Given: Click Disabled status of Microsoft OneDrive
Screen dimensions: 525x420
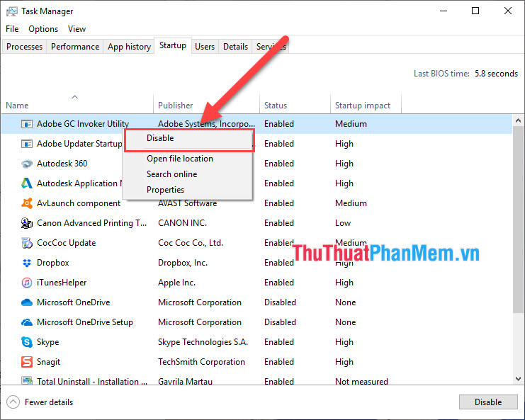Looking at the screenshot, I should pyautogui.click(x=281, y=302).
